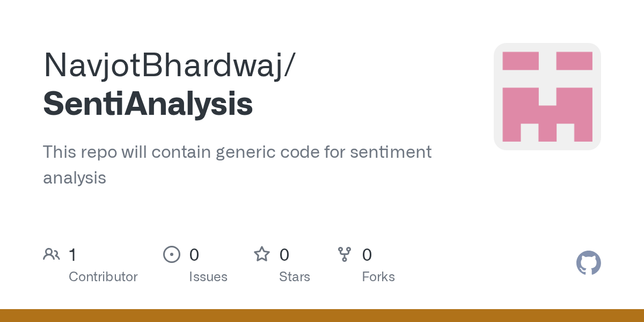Click the GitHub octocat logo

588,263
